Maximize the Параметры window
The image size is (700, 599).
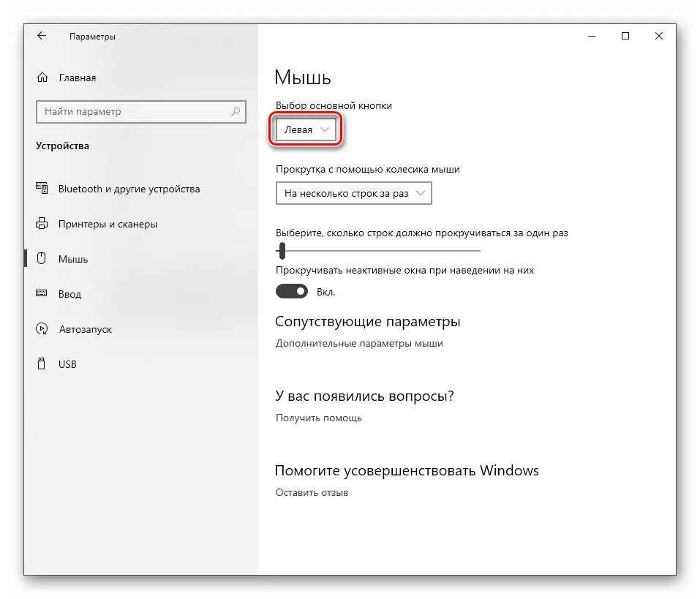pos(625,36)
